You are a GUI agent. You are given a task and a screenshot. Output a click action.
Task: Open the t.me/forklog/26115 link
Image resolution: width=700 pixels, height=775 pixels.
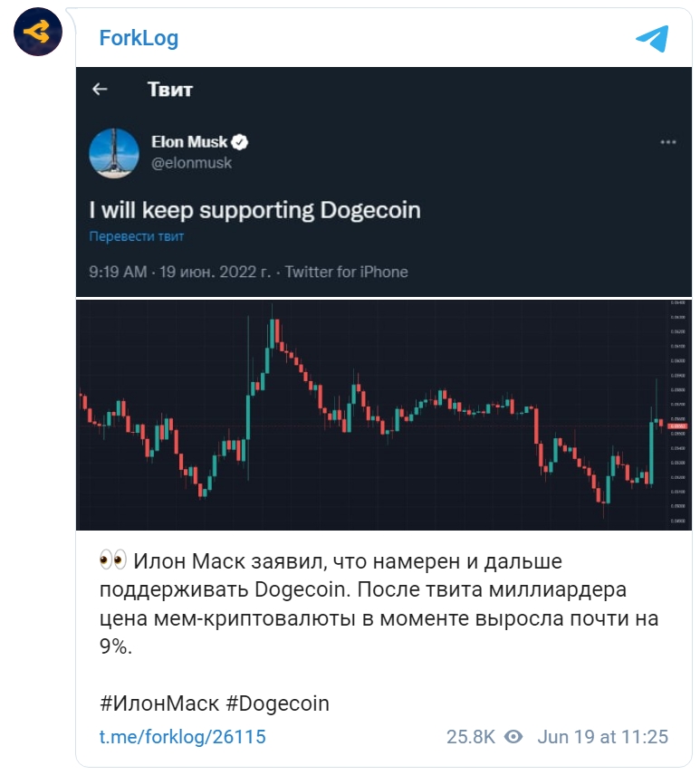pos(182,736)
